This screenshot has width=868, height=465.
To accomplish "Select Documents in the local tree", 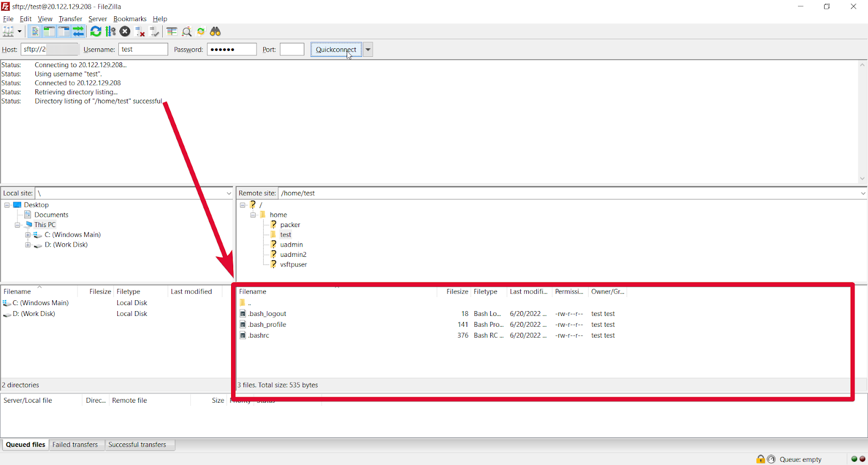I will [x=51, y=215].
